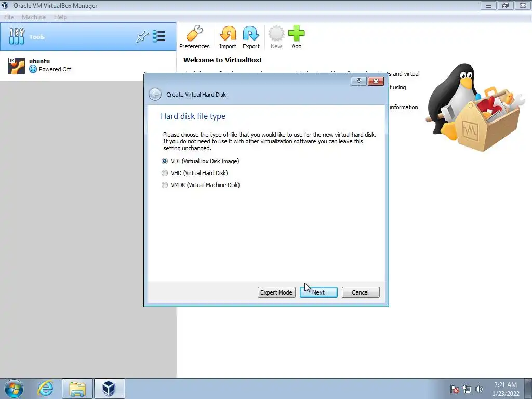Select VDI (VirtualBox Disk Image) option
532x399 pixels.
201,161
